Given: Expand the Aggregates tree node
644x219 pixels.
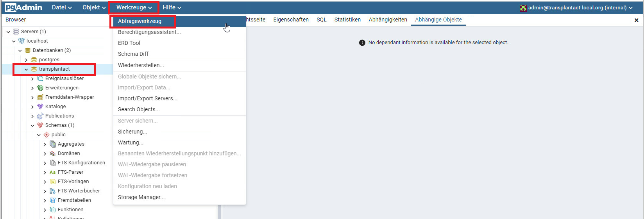Looking at the screenshot, I should coord(45,144).
